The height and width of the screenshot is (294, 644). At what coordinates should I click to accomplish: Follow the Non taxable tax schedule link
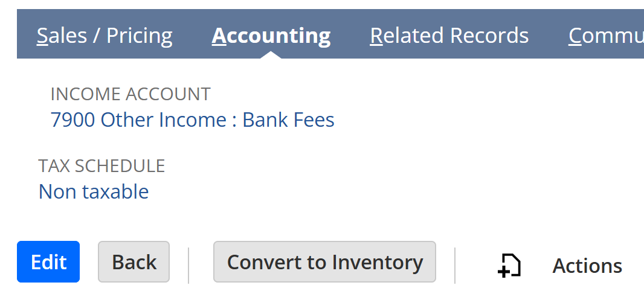(x=93, y=192)
